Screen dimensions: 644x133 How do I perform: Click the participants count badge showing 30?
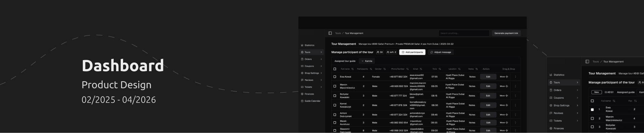coord(380,52)
